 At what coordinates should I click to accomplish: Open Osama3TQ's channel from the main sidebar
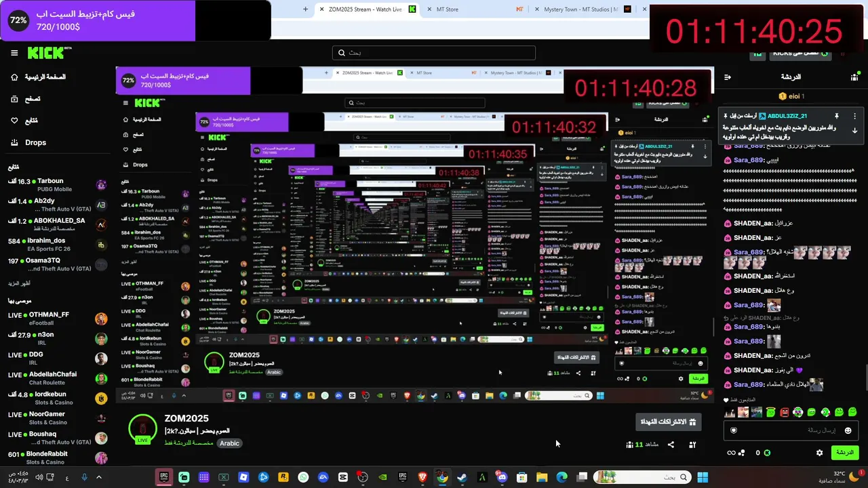(x=57, y=264)
